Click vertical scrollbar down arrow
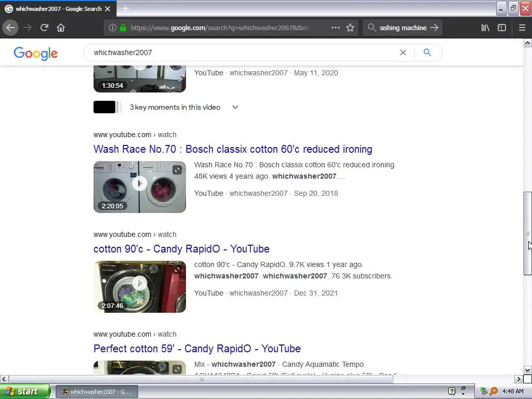This screenshot has width=532, height=399. click(x=528, y=370)
